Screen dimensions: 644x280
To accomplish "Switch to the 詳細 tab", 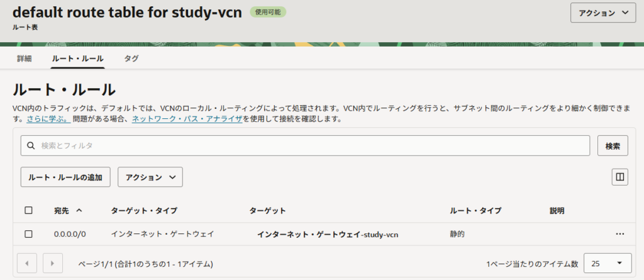I will pos(25,58).
